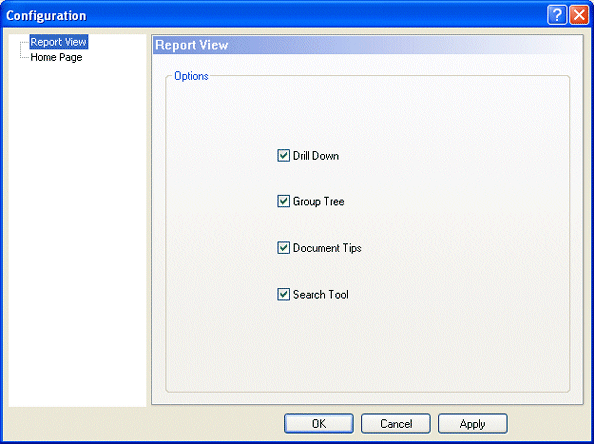Click the Search Tool label text
This screenshot has height=444, width=594.
[320, 295]
